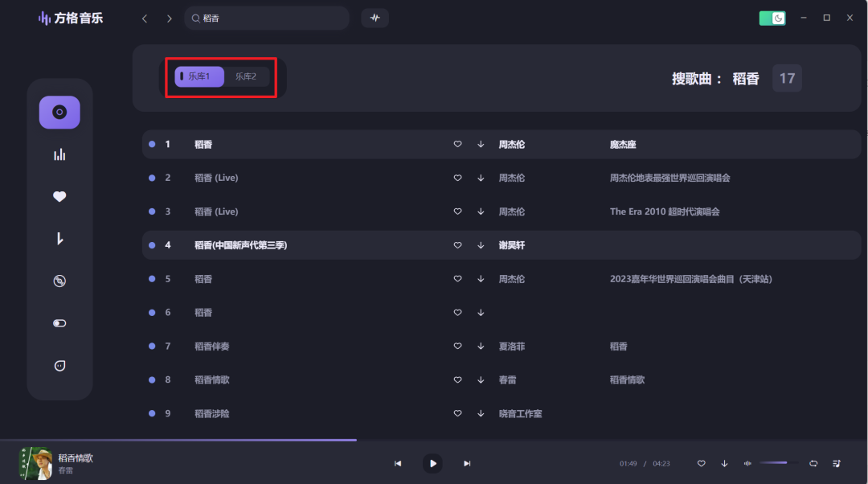Open album 2023嘉年华世界巡回演唱会曲目（天津站）
Image resolution: width=868 pixels, height=484 pixels.
tap(691, 278)
